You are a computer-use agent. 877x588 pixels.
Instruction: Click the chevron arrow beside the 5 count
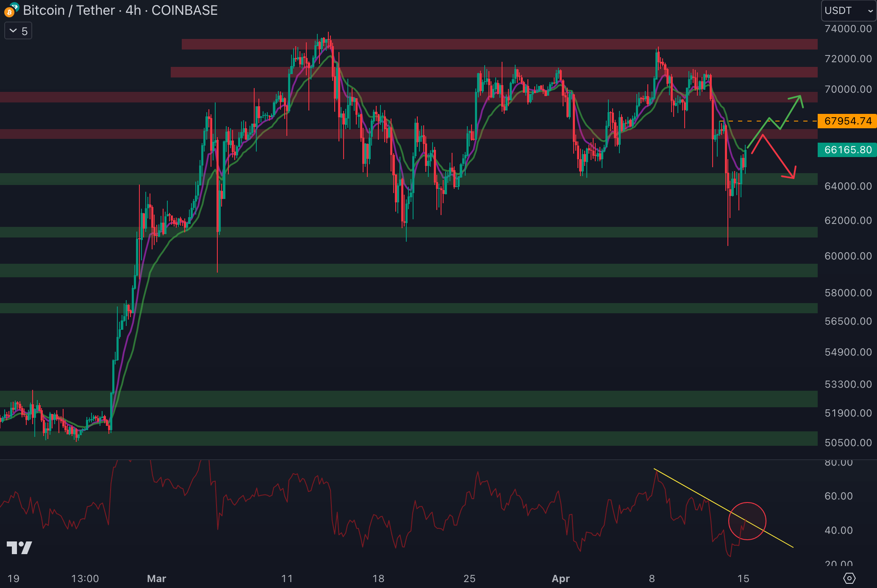coord(13,31)
